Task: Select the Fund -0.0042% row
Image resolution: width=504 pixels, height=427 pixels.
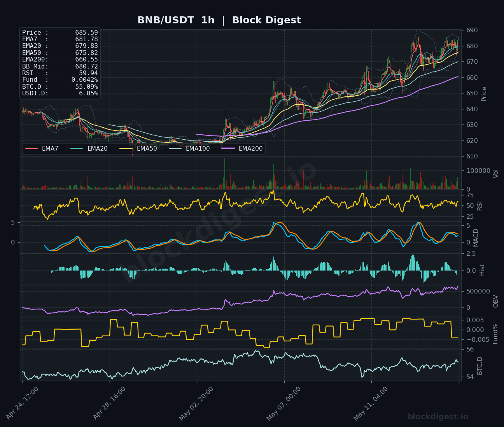Action: [60, 80]
